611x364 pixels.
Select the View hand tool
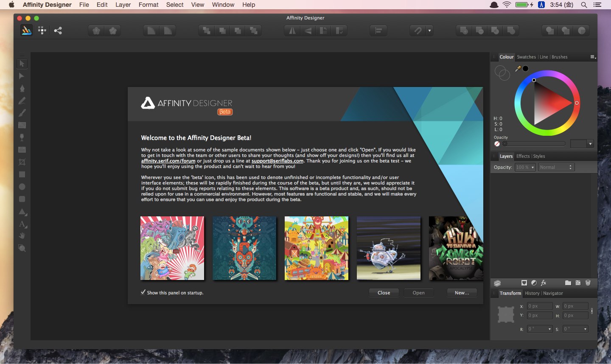point(22,236)
